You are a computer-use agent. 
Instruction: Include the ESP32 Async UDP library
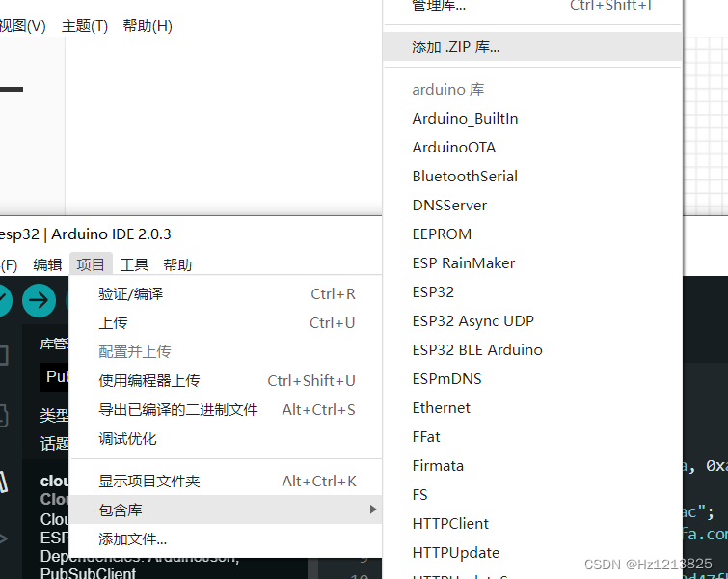click(x=533, y=321)
